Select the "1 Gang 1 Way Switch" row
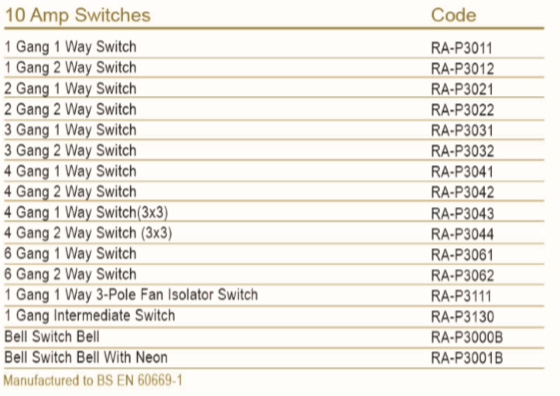 point(274,47)
